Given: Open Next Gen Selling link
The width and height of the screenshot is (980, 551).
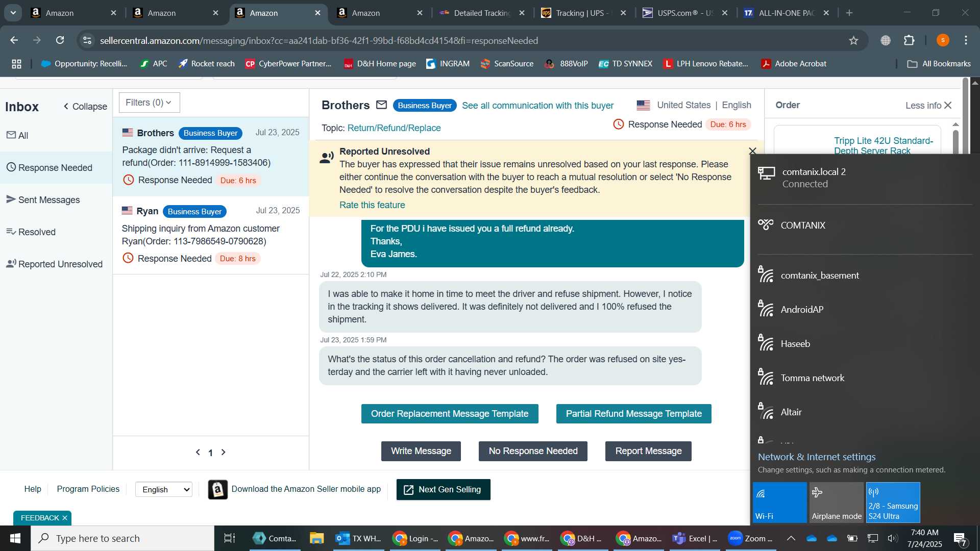Looking at the screenshot, I should pos(443,490).
